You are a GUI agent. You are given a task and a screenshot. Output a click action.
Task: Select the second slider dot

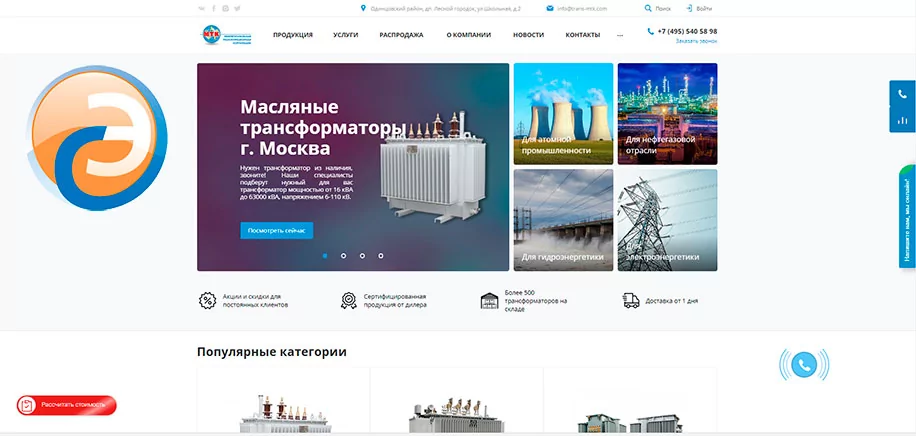tap(344, 255)
